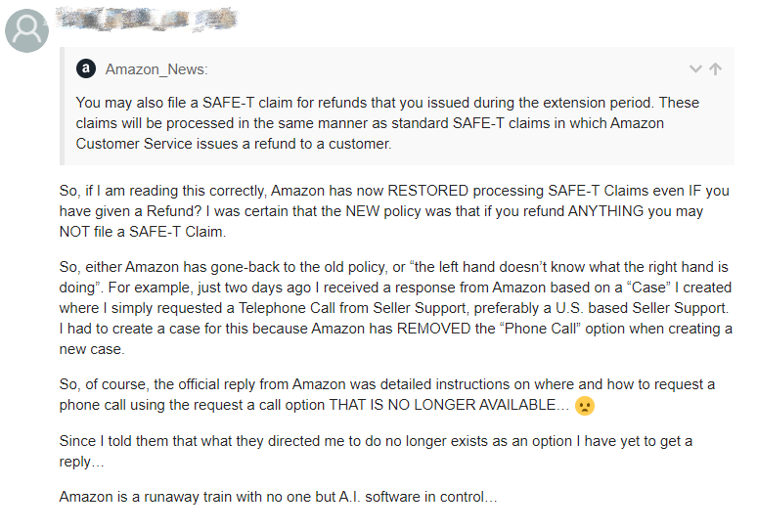Screen dimensions: 757x532
Task: Click the poster's gray avatar icon
Action: pyautogui.click(x=26, y=31)
